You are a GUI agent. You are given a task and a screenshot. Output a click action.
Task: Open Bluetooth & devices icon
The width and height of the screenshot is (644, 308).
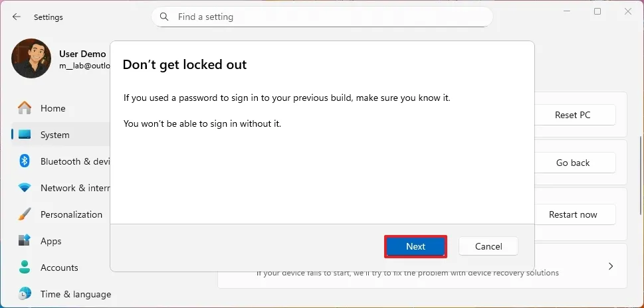click(x=25, y=161)
